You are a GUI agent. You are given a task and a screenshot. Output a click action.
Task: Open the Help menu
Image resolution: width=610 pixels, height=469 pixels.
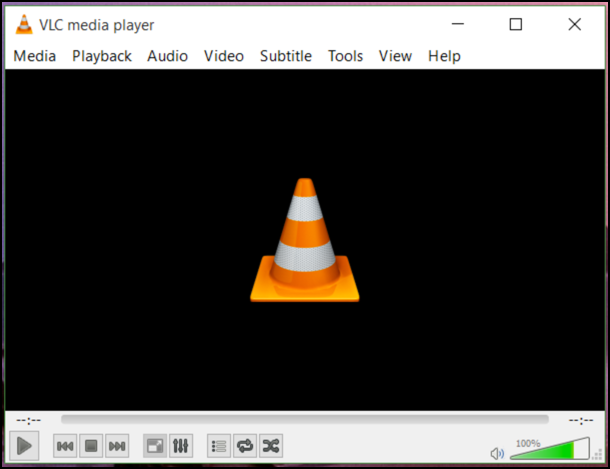(x=444, y=56)
